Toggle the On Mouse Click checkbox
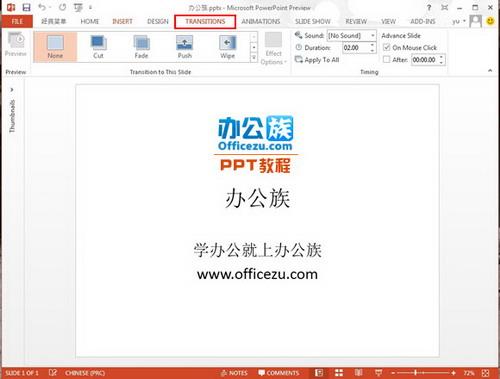 click(387, 47)
